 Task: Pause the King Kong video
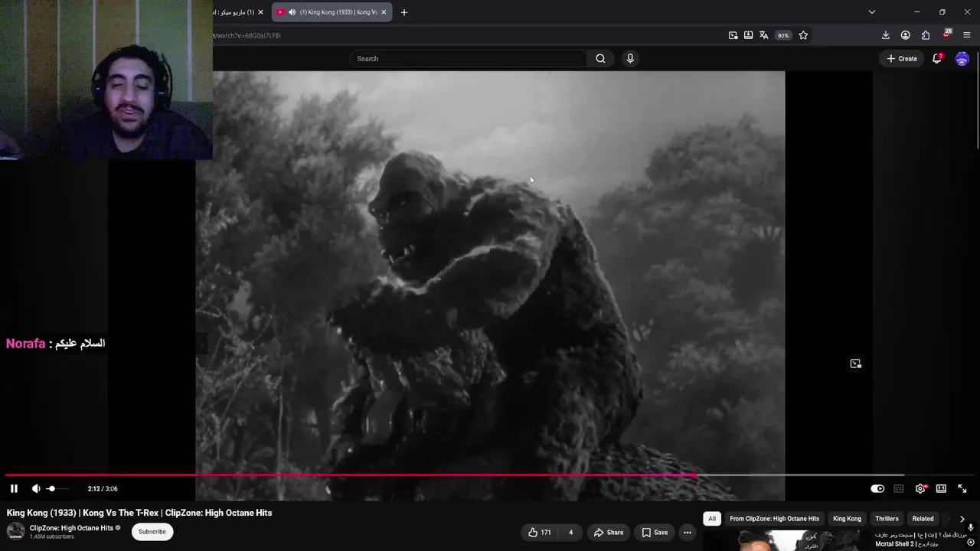[14, 488]
